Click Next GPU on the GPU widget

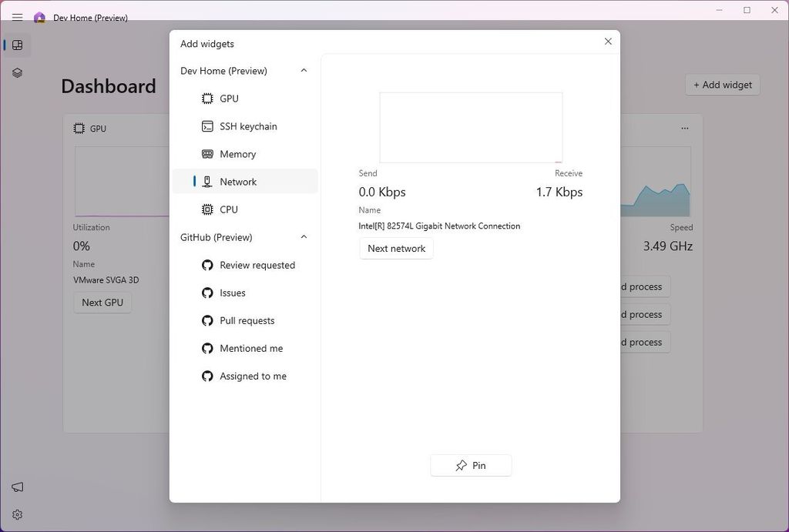coord(102,302)
